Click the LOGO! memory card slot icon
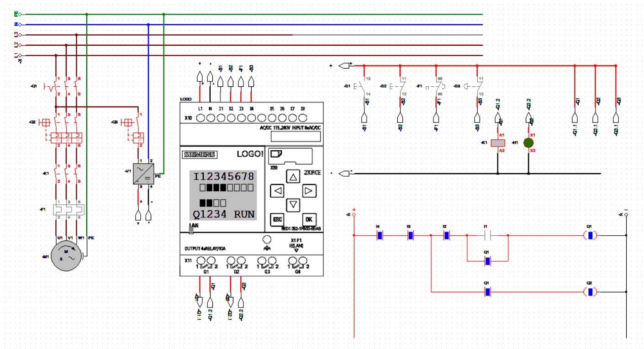644x349 pixels. pos(276,154)
